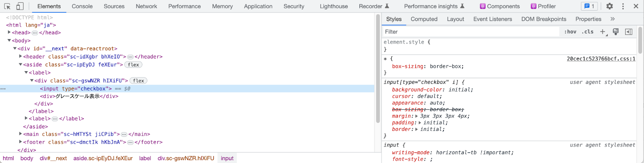Screen dimensions: 644x163
Task: Open the Computed tab
Action: tap(424, 19)
